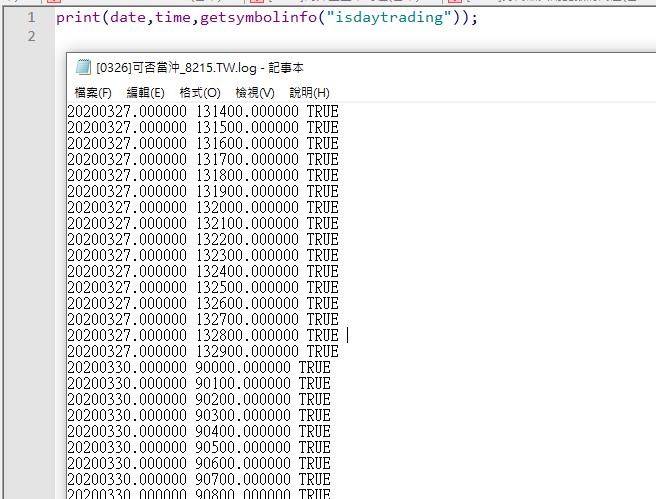Viewport: 656px width, 499px height.
Task: Click line number 2 in code editor
Action: (32, 36)
